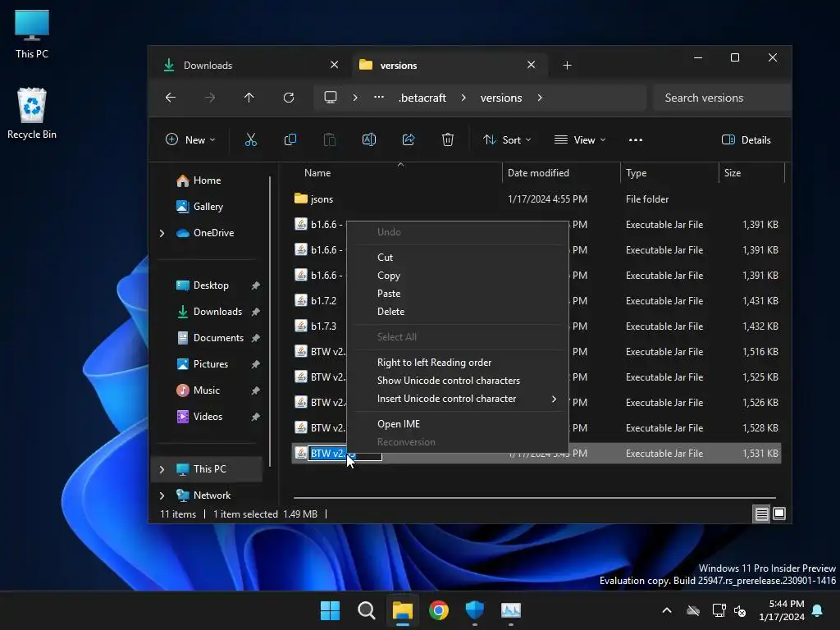Open the View dropdown
Screen dimensions: 840x630
coord(580,139)
